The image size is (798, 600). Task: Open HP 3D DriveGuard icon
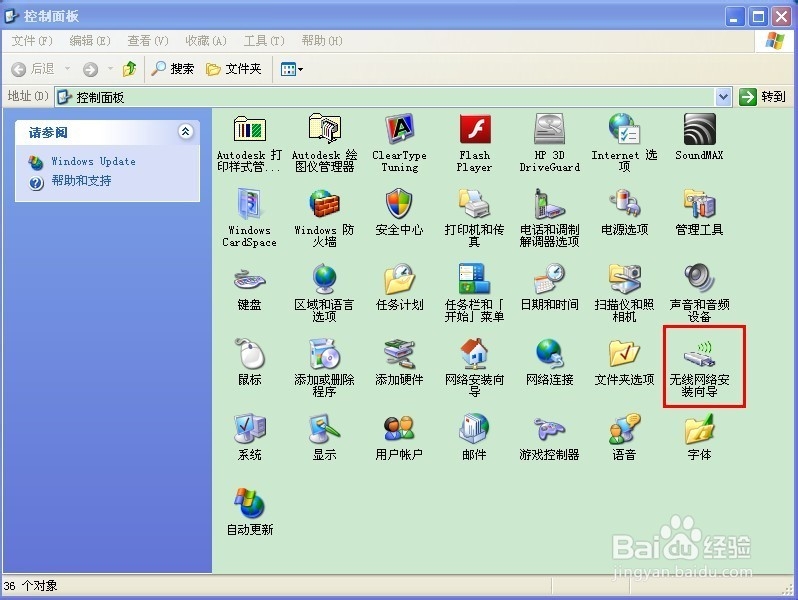pos(549,129)
